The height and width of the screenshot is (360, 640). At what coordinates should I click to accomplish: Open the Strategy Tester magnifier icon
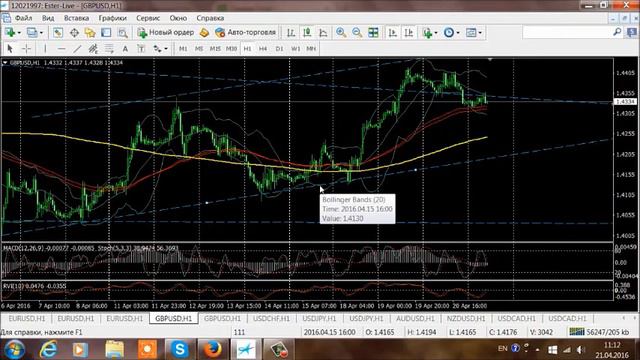pos(122,33)
